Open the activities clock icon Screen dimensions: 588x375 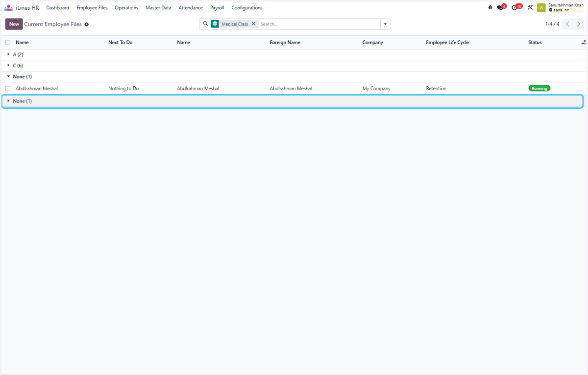(x=515, y=7)
